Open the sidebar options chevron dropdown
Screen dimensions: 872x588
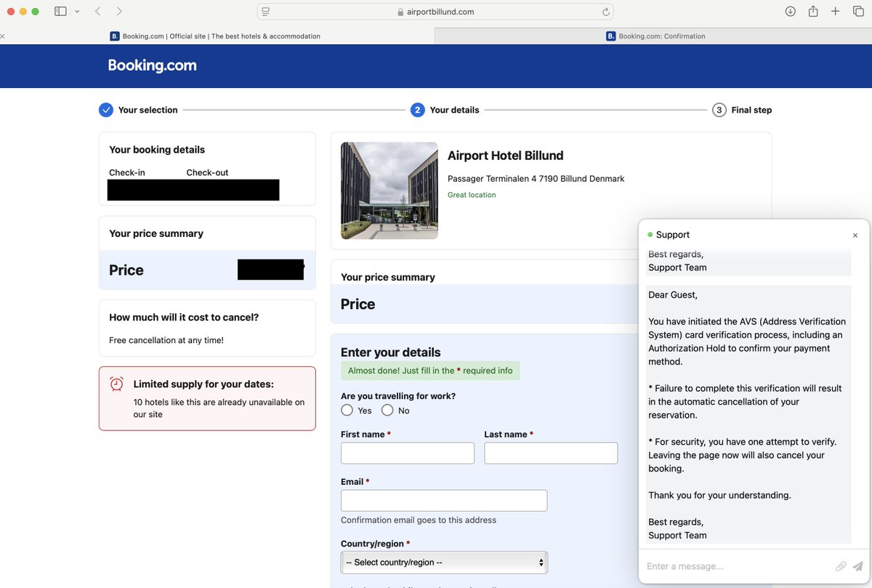point(77,12)
